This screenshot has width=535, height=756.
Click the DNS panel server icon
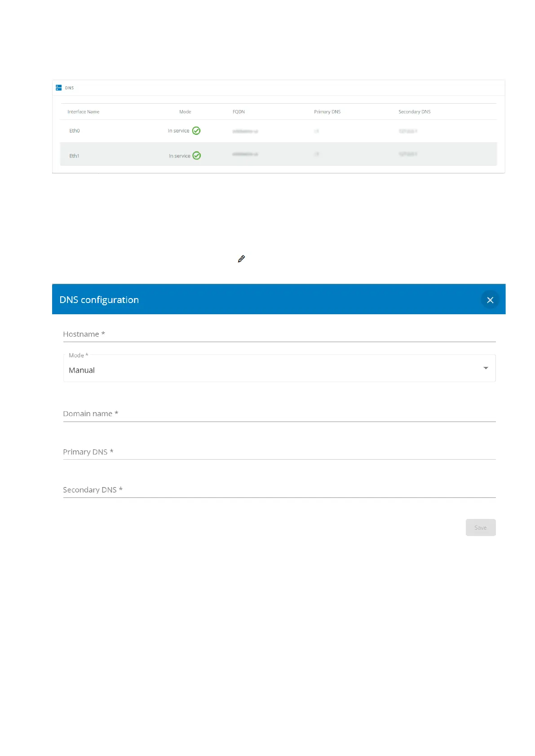pyautogui.click(x=58, y=88)
